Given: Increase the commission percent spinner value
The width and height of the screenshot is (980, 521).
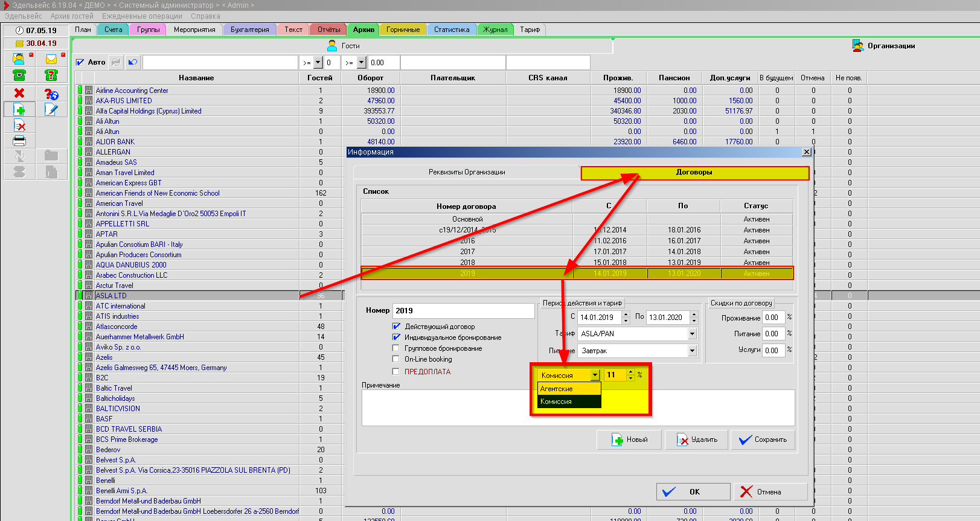Looking at the screenshot, I should click(x=631, y=372).
